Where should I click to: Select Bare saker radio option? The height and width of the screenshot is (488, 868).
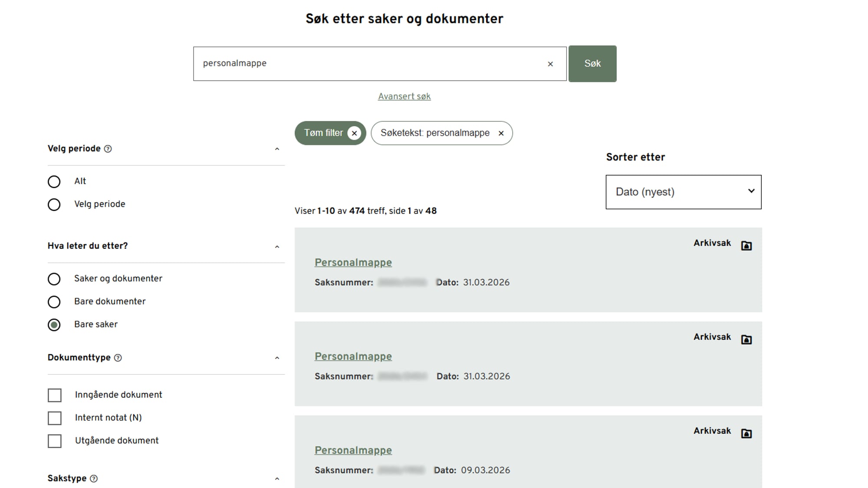click(x=54, y=325)
